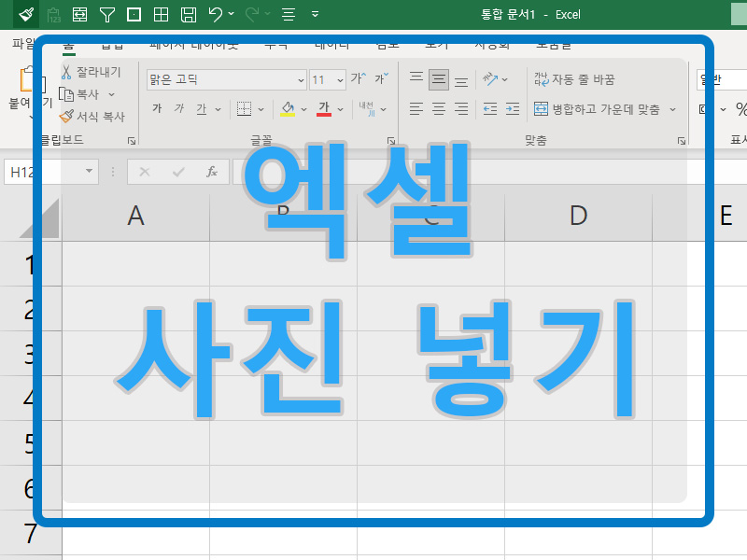Viewport: 747px width, 560px height.
Task: Open the undo history dropdown arrow
Action: coord(232,14)
